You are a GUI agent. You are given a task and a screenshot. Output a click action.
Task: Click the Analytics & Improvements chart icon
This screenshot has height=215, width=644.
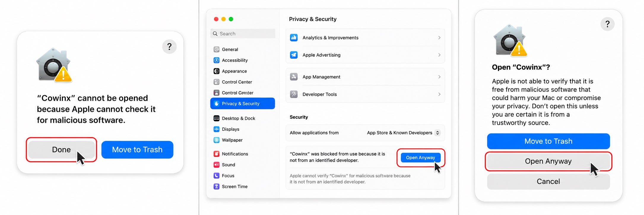coord(294,38)
